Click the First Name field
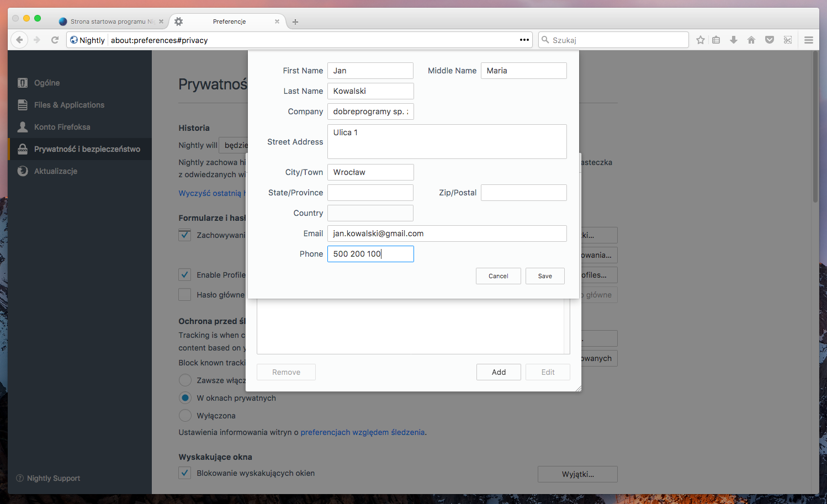 coord(370,71)
